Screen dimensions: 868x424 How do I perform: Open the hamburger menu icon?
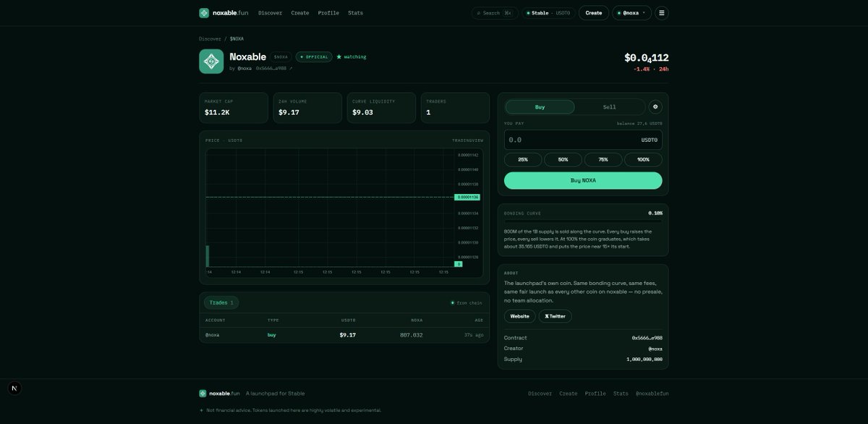coord(662,13)
